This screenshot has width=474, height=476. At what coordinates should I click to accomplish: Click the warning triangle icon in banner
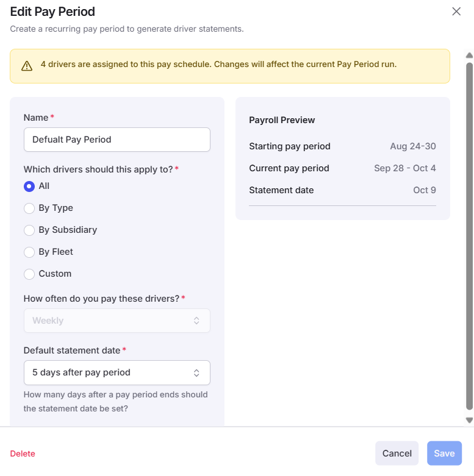[27, 66]
